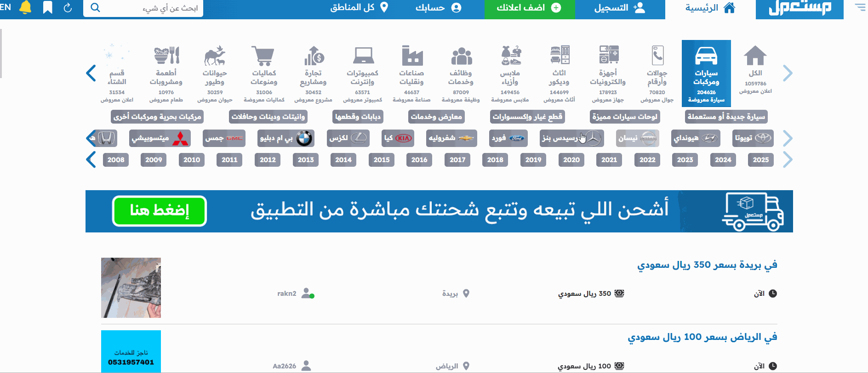Open the hamburger menu icon
The height and width of the screenshot is (373, 868).
860,8
